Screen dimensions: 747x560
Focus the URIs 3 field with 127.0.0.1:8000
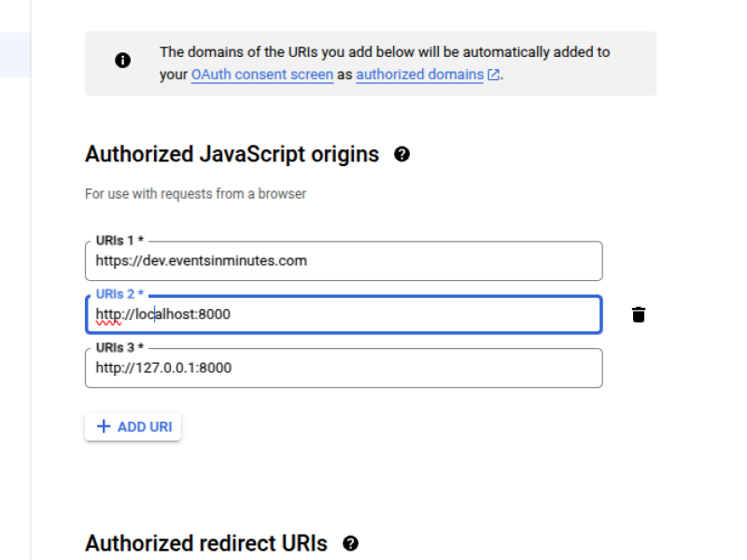click(x=344, y=368)
